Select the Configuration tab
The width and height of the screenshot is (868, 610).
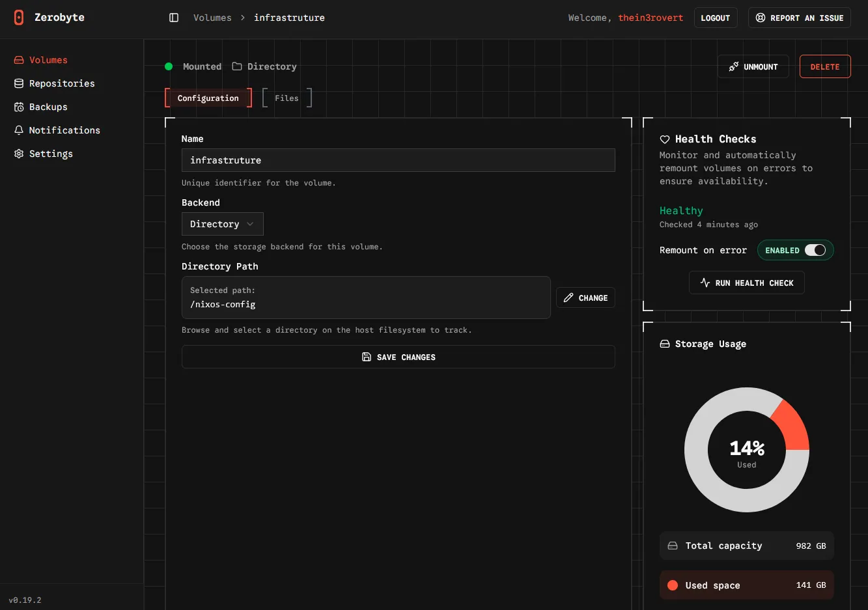[x=208, y=98]
